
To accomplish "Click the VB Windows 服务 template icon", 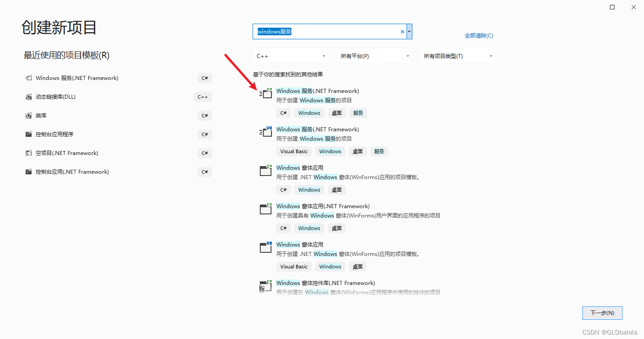I will 266,132.
